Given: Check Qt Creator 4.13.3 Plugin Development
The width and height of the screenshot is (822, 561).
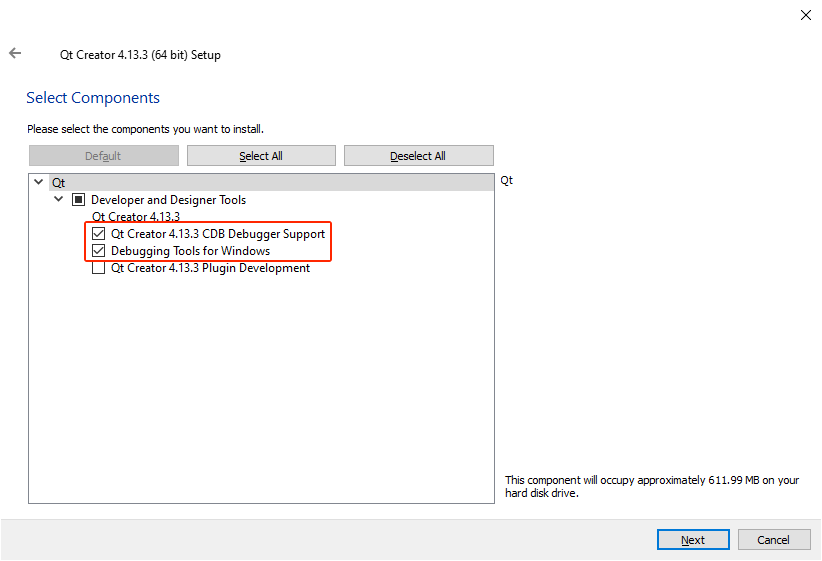Looking at the screenshot, I should (x=99, y=268).
